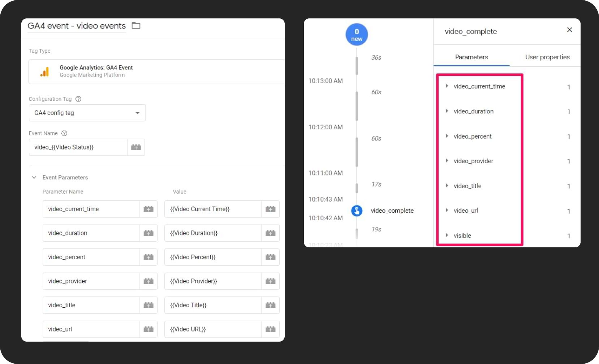The height and width of the screenshot is (364, 599).
Task: Click the variable brick icon beside video_url parameter
Action: (148, 329)
